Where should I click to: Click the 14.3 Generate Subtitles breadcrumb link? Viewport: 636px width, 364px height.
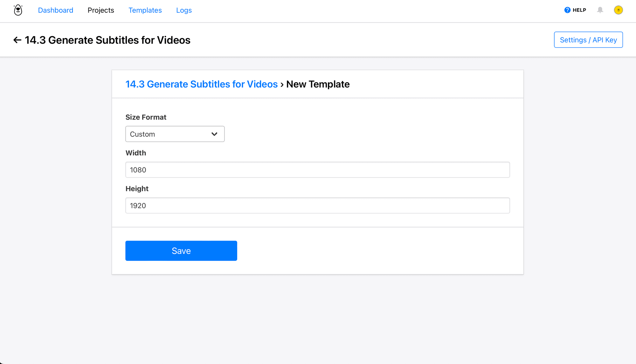(201, 84)
